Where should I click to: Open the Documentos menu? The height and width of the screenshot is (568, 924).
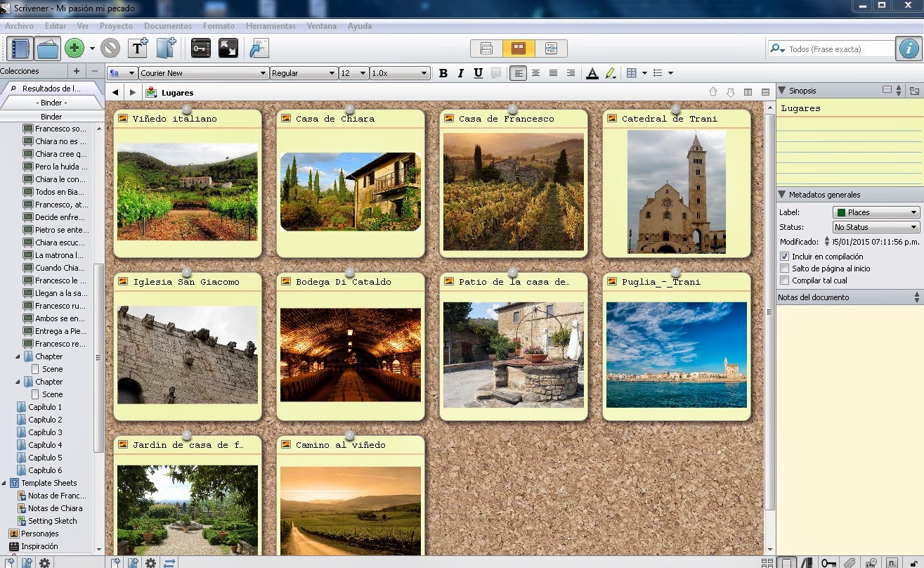(x=168, y=26)
